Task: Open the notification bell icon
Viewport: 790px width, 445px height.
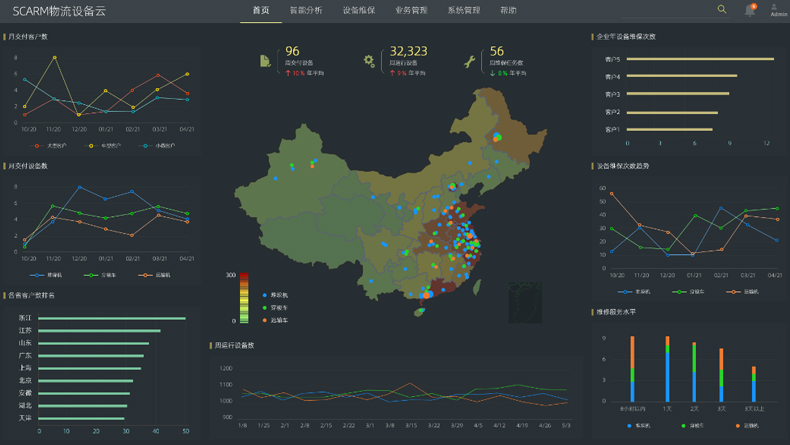Action: click(750, 10)
